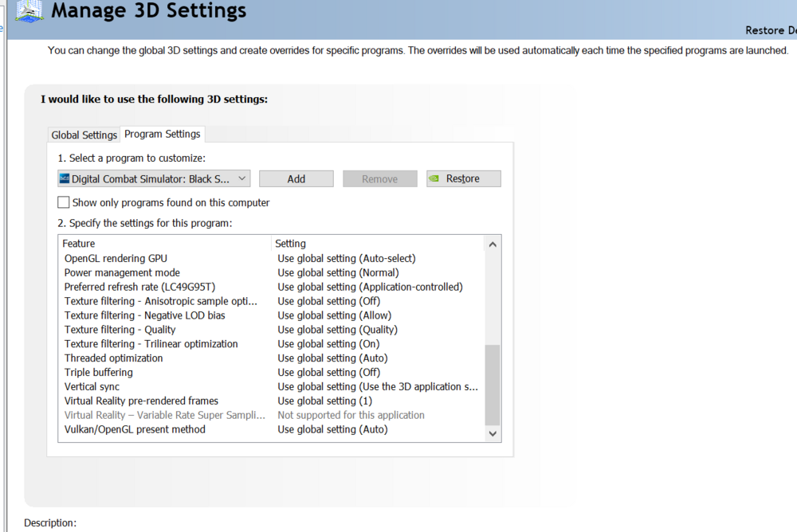Open Threaded optimization's Use global setting (Auto)
This screenshot has width=797, height=532.
[x=332, y=358]
